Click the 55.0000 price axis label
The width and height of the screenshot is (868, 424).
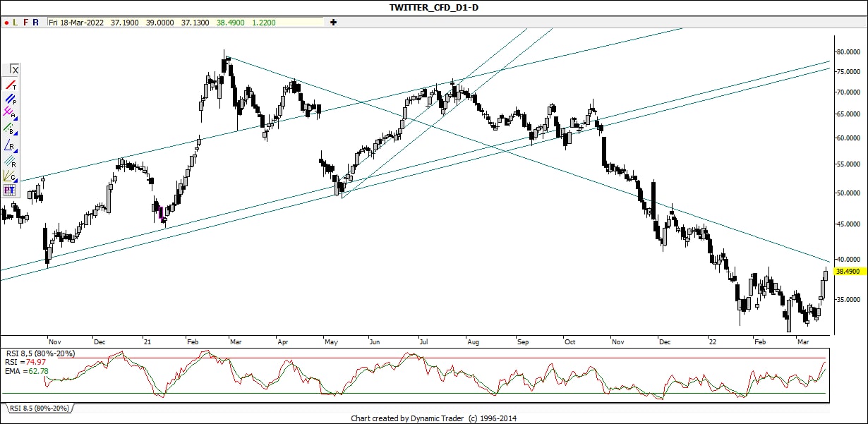(849, 164)
